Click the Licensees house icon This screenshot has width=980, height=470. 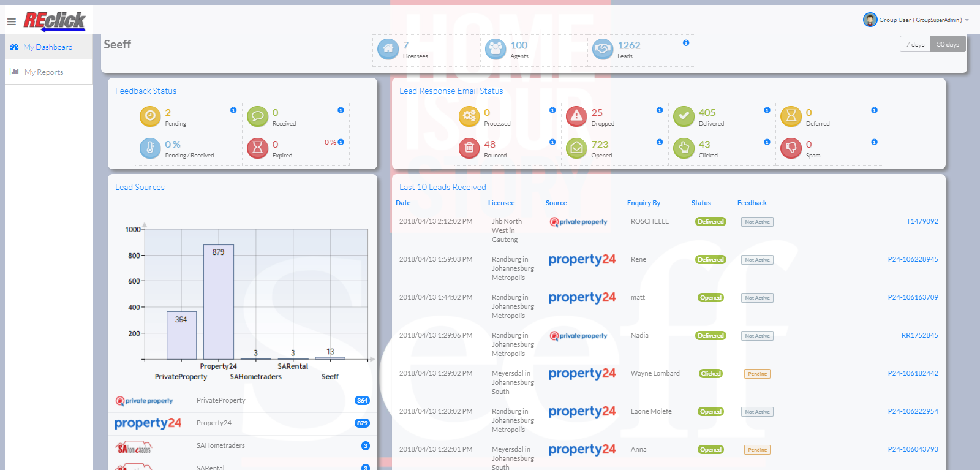(x=388, y=49)
